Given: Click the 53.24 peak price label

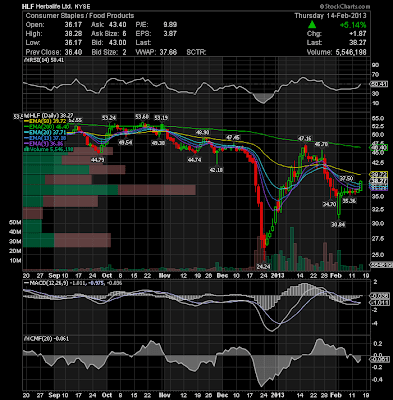Looking at the screenshot, I should pyautogui.click(x=109, y=118).
